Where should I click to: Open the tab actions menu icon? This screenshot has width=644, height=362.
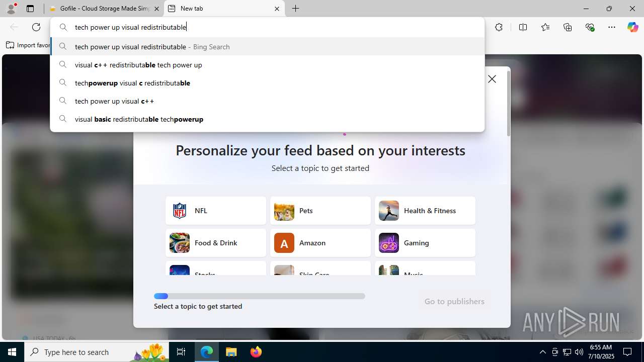(x=30, y=9)
